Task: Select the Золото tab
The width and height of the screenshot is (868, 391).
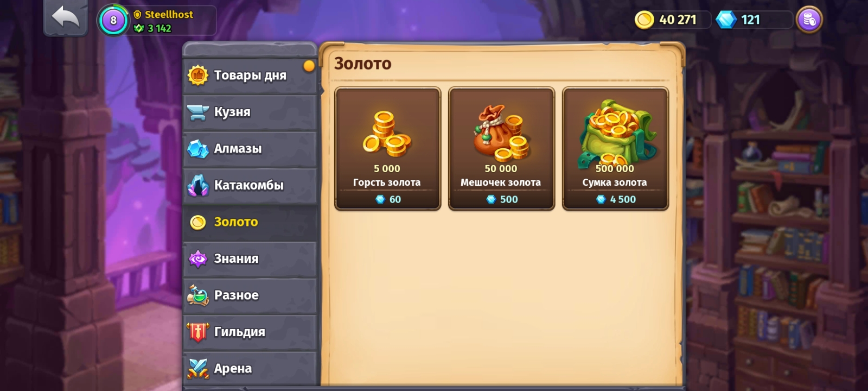Action: point(250,222)
